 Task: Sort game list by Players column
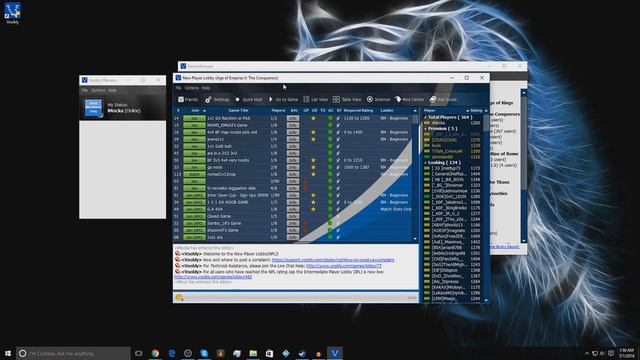click(278, 111)
